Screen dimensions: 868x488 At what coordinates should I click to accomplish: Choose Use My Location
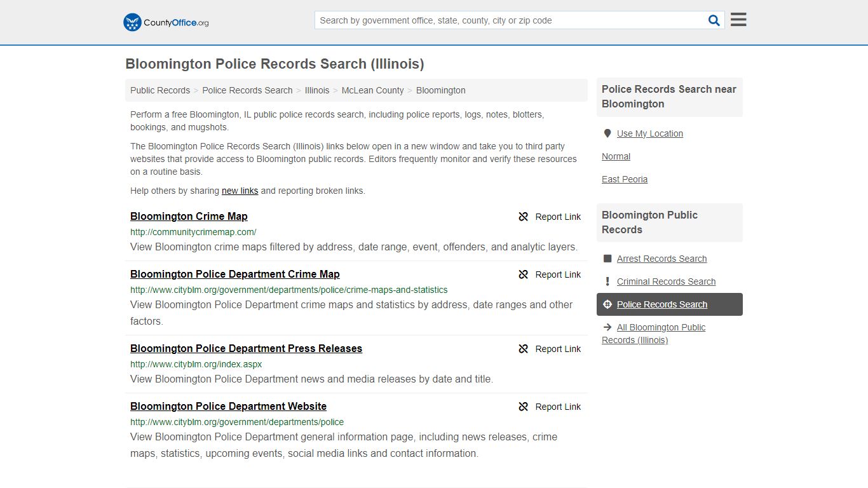[650, 133]
